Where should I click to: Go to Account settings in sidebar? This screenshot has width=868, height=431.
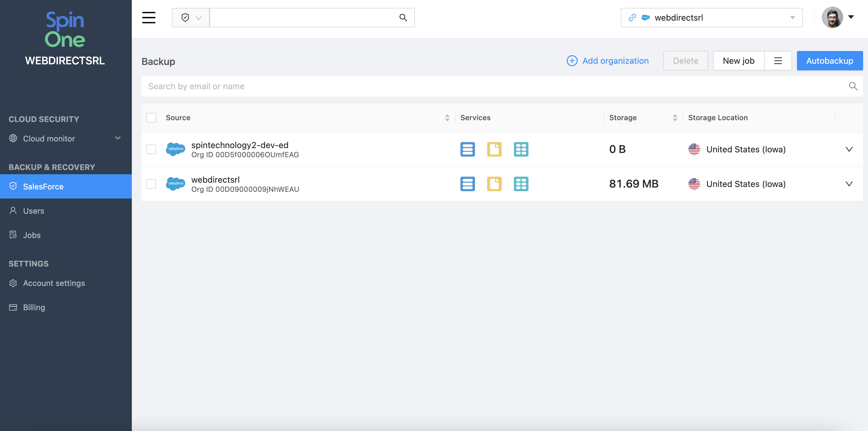point(54,283)
